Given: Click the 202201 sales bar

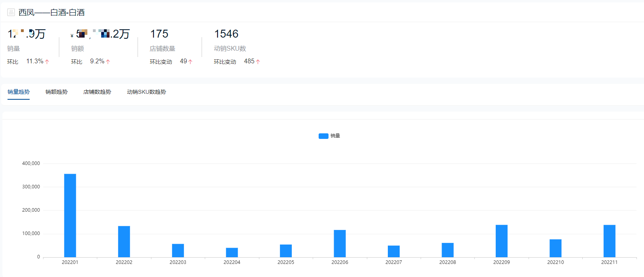Looking at the screenshot, I should click(x=70, y=216).
